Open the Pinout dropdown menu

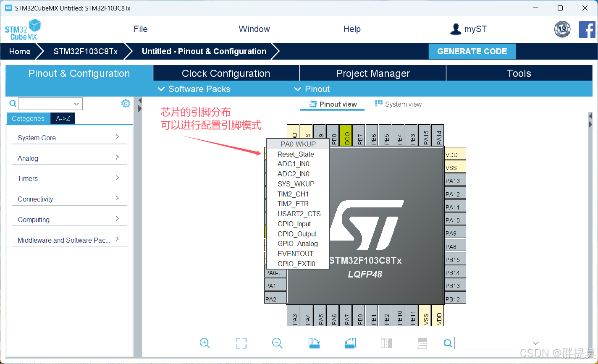pyautogui.click(x=312, y=89)
